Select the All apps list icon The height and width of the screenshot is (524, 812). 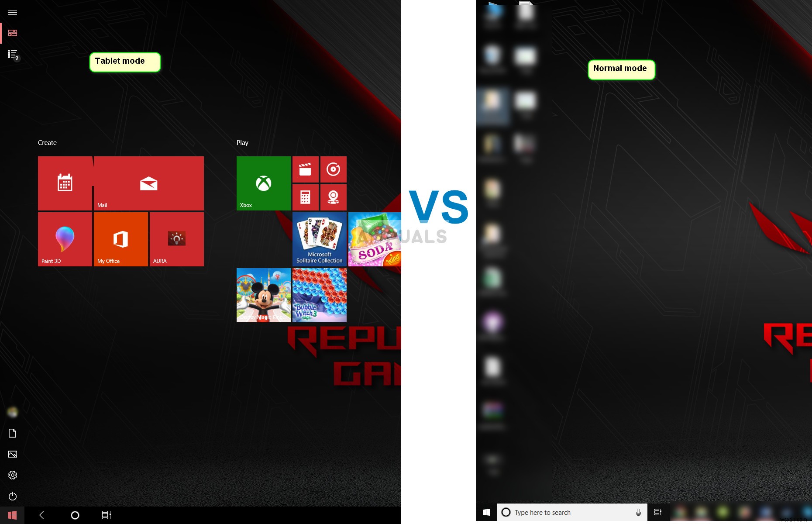[x=12, y=53]
